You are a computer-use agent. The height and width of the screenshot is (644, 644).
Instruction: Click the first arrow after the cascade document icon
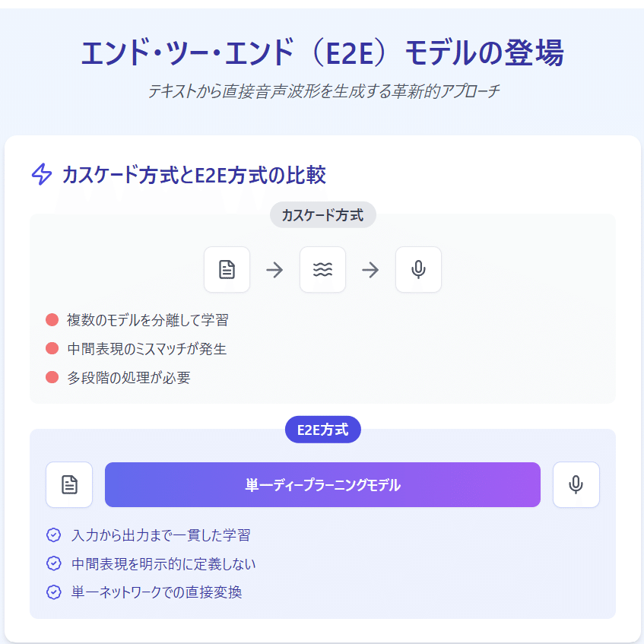click(274, 270)
